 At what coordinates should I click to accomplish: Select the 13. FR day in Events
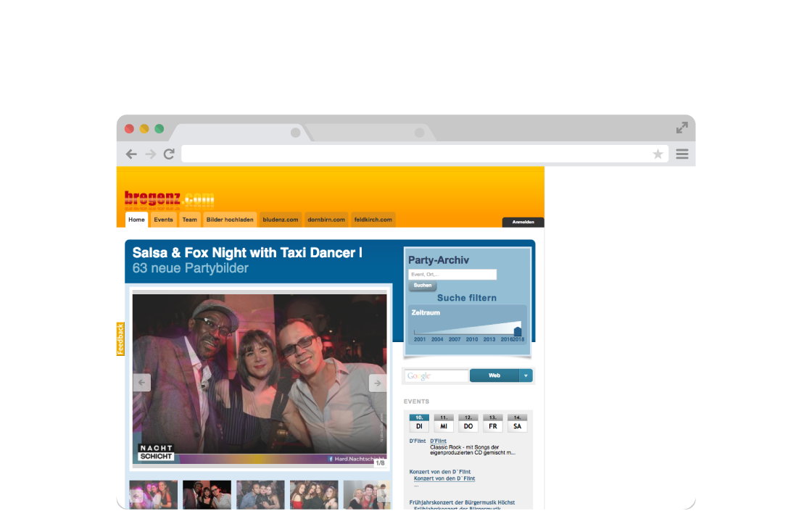pyautogui.click(x=492, y=423)
